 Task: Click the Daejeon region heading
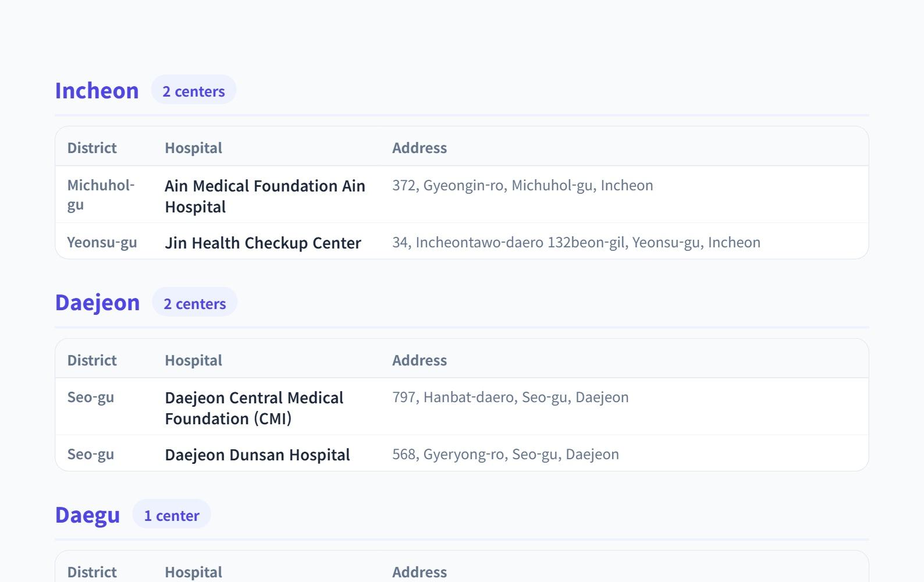coord(97,303)
